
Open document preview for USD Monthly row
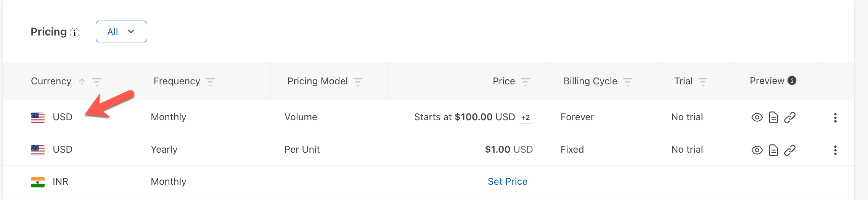(x=773, y=118)
